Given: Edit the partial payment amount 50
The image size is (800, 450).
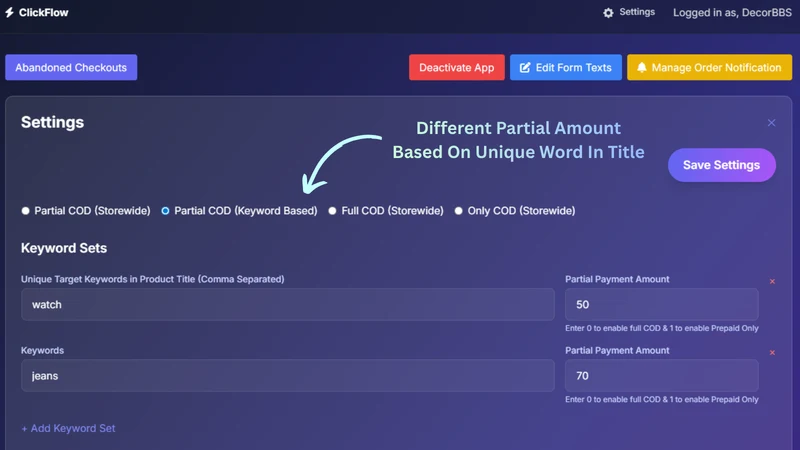Looking at the screenshot, I should (x=662, y=305).
